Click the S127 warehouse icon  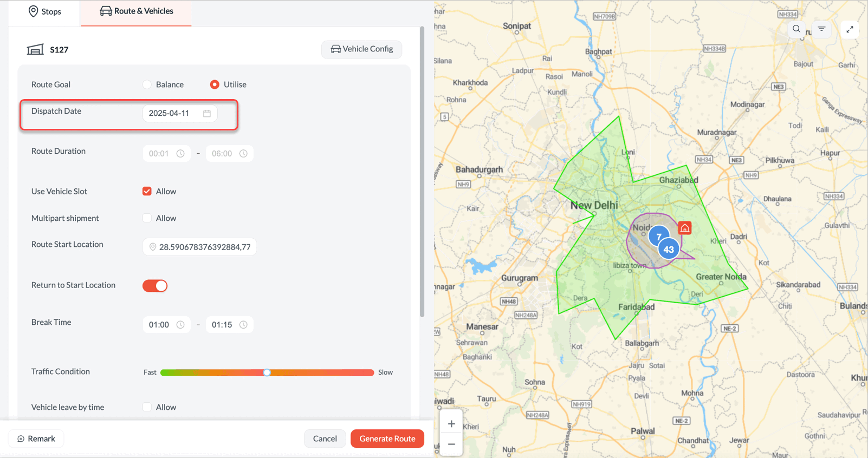click(35, 50)
